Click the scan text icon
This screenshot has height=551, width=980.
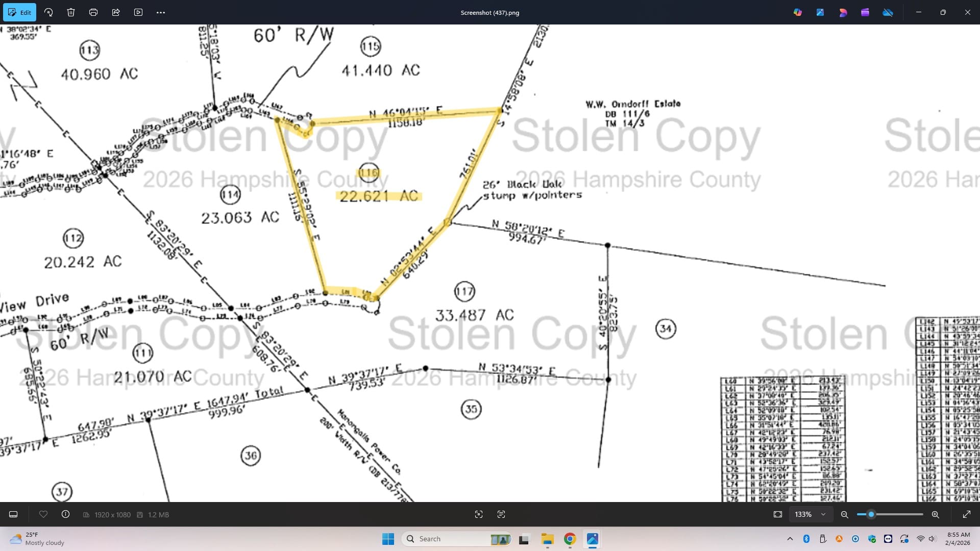point(501,514)
